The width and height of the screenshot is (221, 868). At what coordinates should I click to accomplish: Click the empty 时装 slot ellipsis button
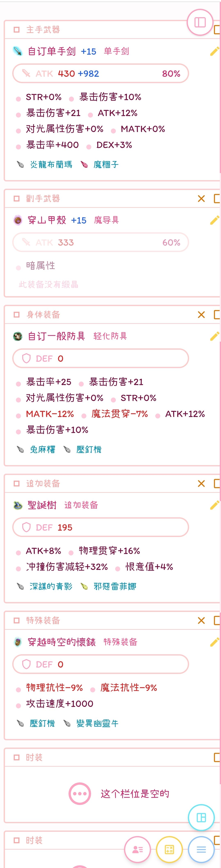(x=80, y=793)
